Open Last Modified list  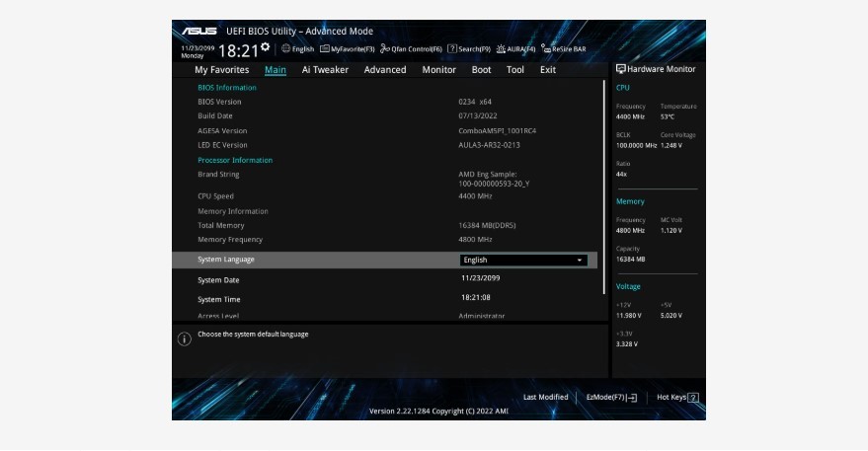click(545, 398)
